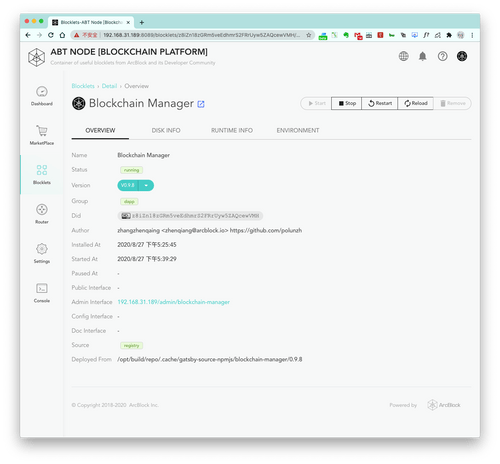Open the Settings gear icon
Viewport: 500px width, 464px height.
[x=42, y=249]
